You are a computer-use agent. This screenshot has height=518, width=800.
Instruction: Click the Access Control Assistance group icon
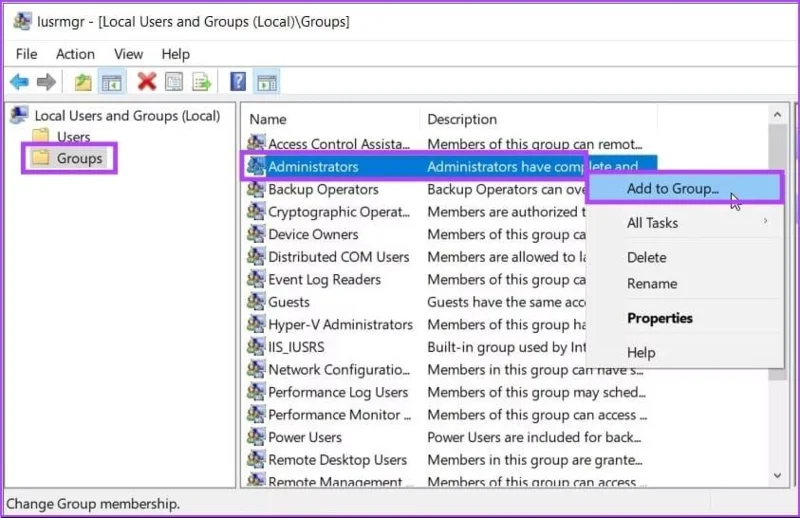[x=256, y=143]
